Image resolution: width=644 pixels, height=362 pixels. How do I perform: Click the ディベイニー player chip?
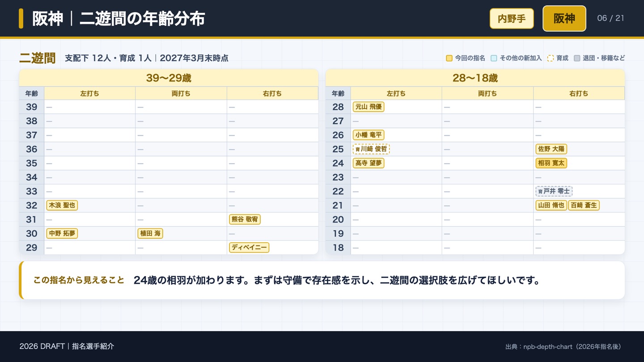(x=249, y=248)
